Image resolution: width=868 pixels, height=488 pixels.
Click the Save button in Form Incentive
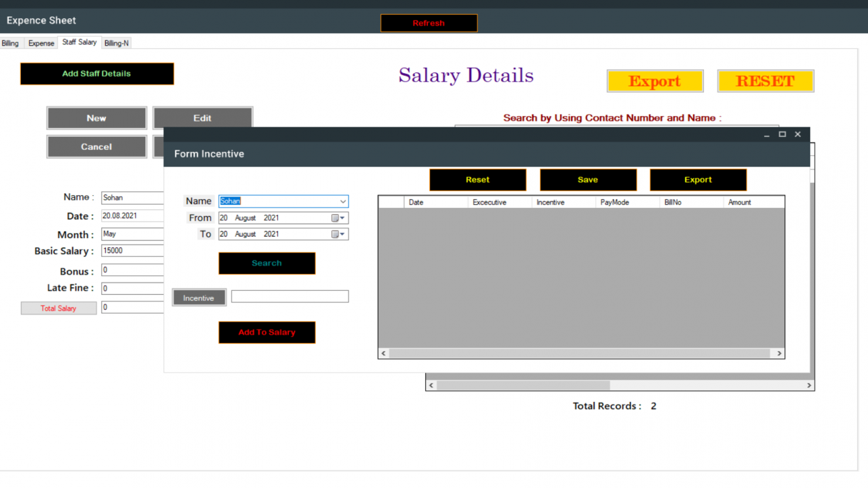(x=588, y=180)
